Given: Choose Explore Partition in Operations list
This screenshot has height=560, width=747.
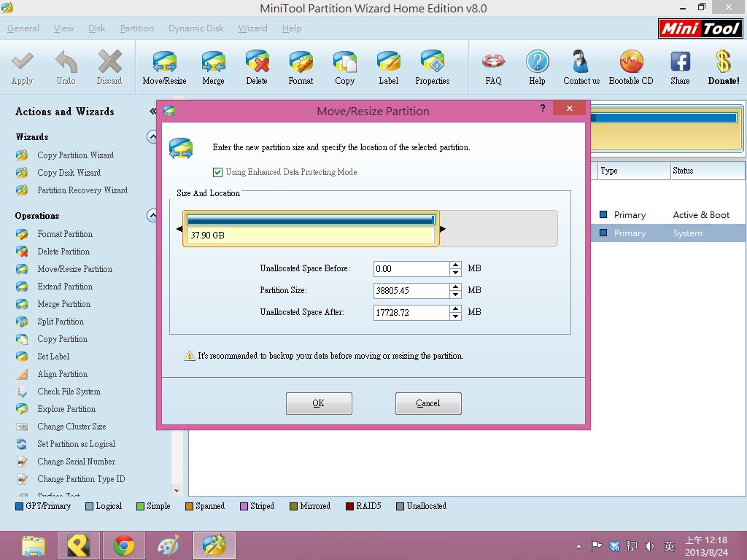Looking at the screenshot, I should point(66,409).
